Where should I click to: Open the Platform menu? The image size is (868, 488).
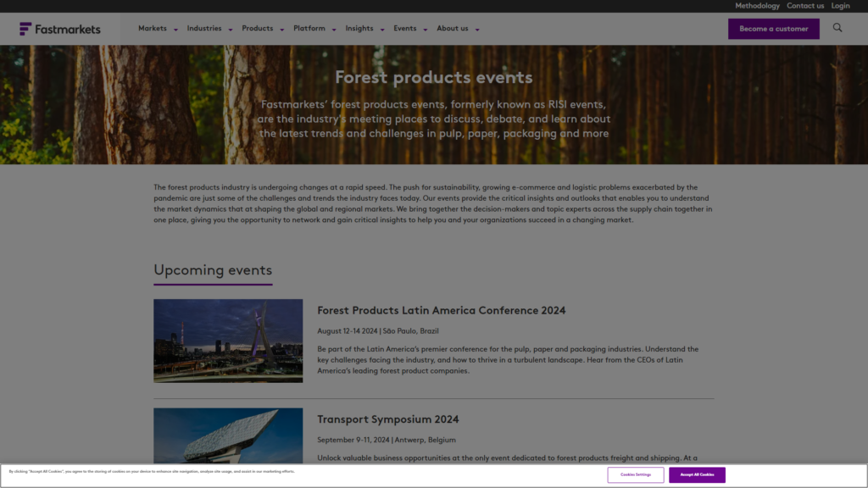309,29
